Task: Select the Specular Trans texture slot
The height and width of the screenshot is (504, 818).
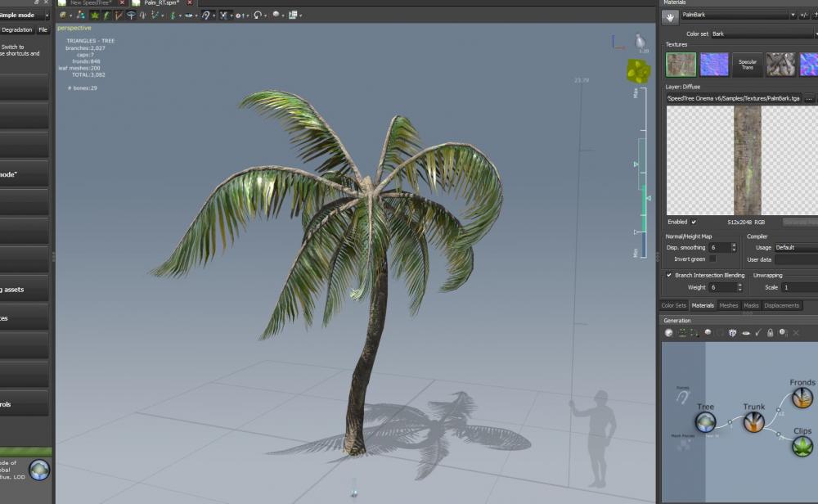Action: tap(748, 65)
